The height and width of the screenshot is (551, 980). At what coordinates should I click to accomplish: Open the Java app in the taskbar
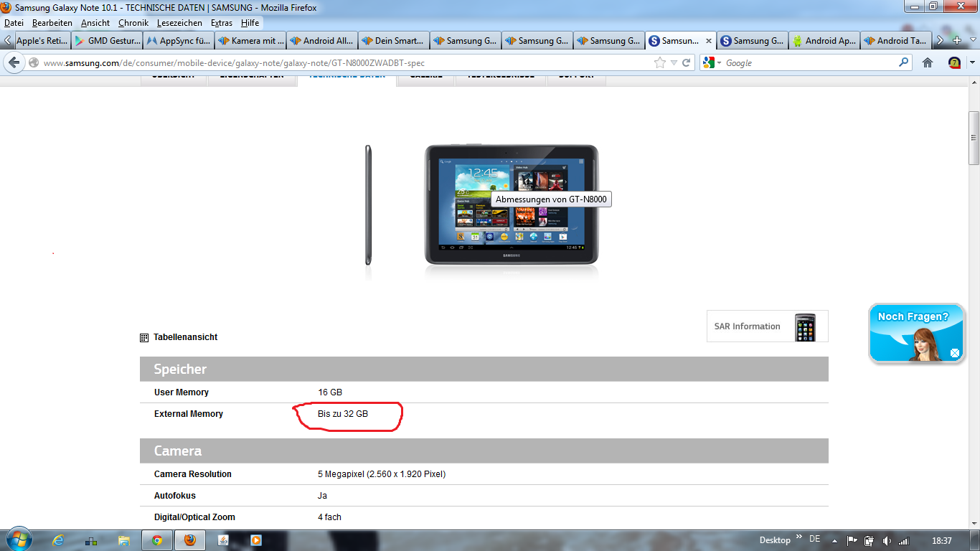click(x=223, y=540)
